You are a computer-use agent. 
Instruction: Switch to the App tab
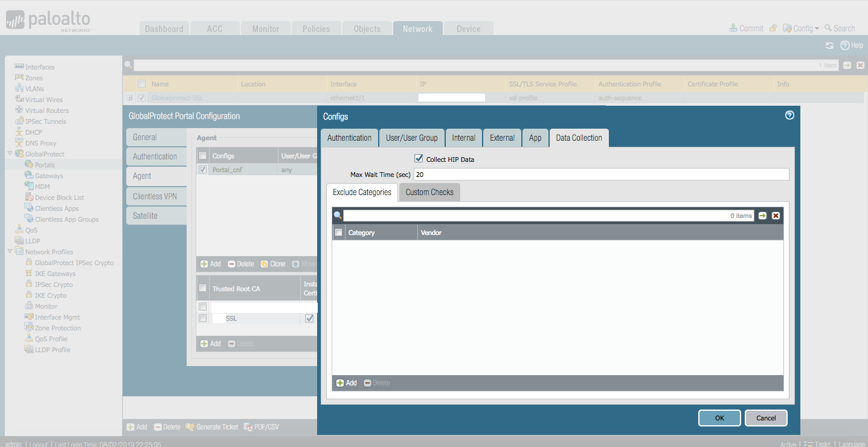[x=535, y=138]
